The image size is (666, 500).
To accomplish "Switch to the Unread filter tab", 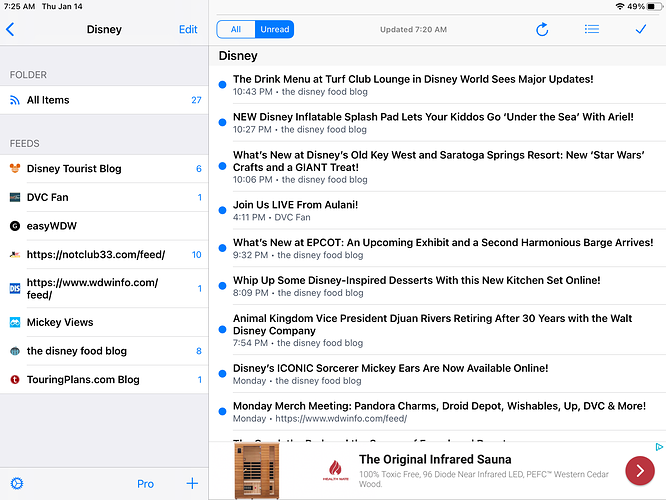I will [x=274, y=29].
